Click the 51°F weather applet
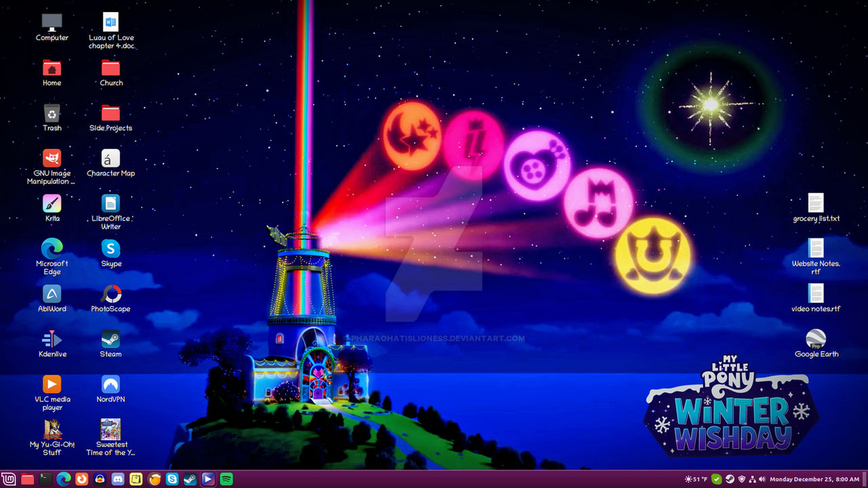The width and height of the screenshot is (868, 488). 694,479
